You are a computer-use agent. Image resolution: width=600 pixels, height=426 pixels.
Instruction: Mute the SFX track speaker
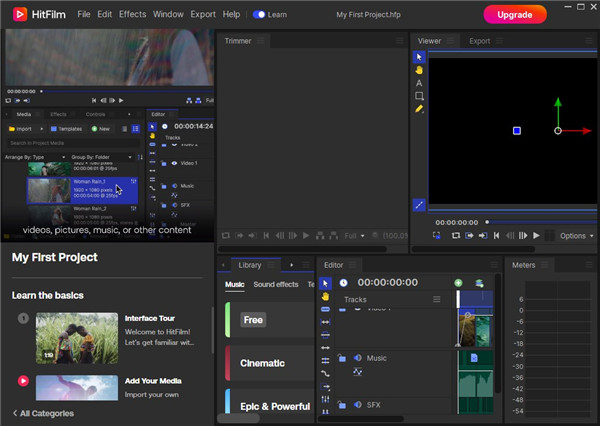pos(357,405)
